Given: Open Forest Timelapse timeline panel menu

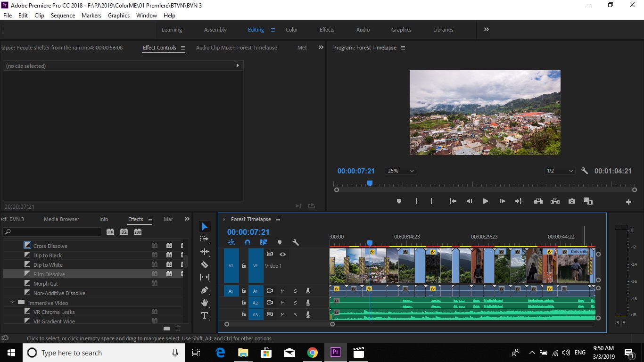Looking at the screenshot, I should coord(278,219).
